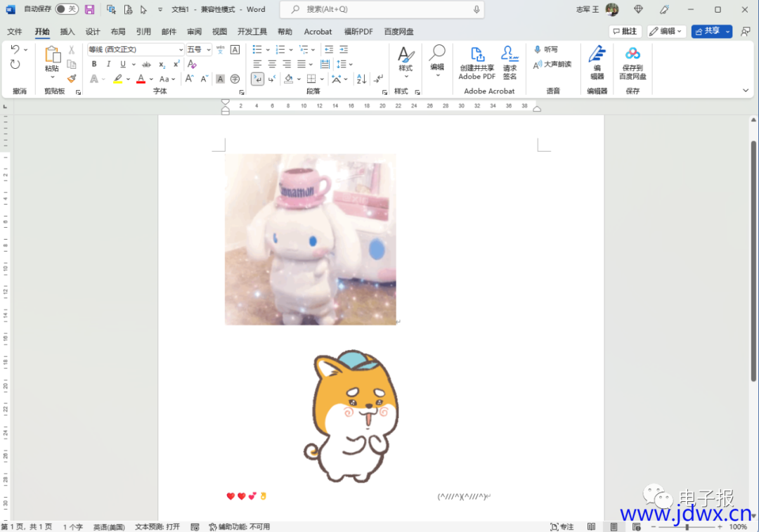Switch to the Acrobat tab

pos(318,32)
